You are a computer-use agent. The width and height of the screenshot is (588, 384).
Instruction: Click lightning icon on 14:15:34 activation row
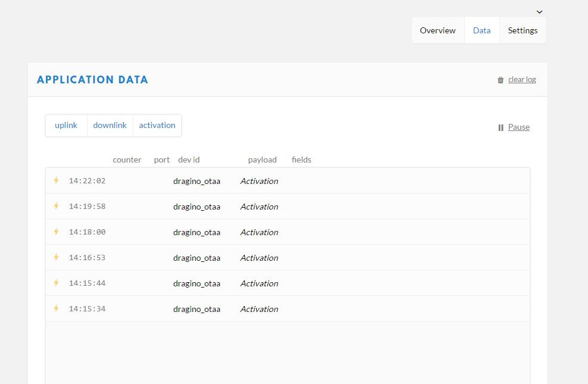point(57,308)
